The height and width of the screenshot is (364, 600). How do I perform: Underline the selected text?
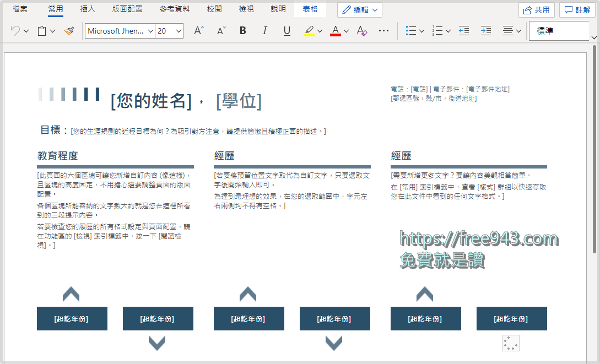click(287, 31)
